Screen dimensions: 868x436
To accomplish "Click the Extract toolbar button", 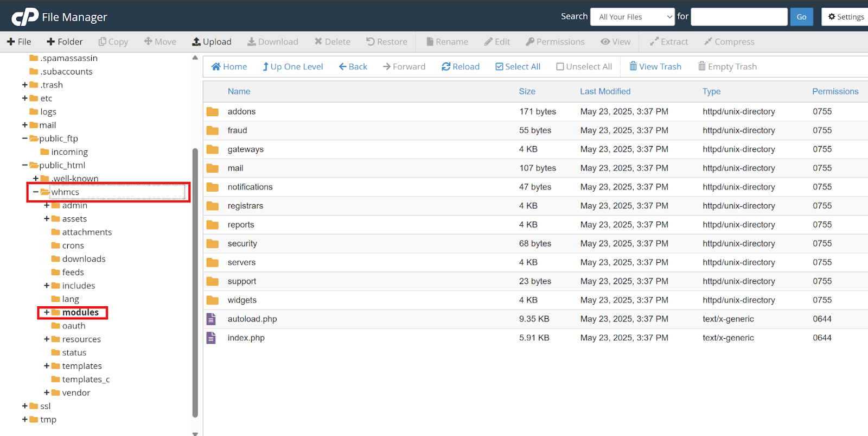I will pyautogui.click(x=669, y=42).
